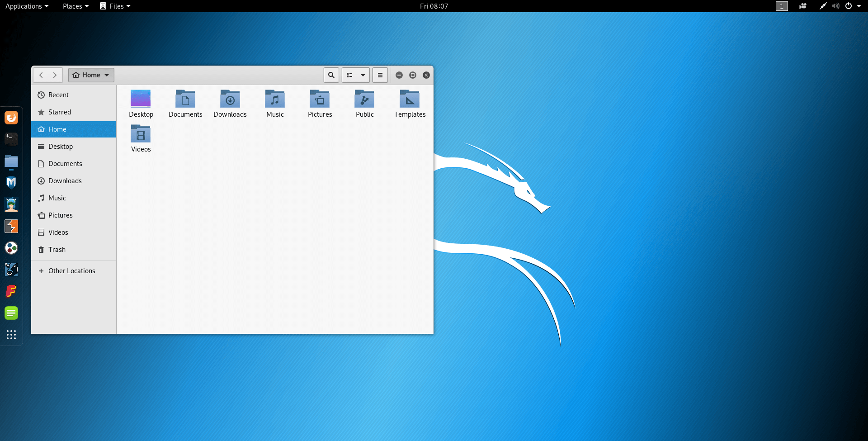Select Pictures in the sidebar
The width and height of the screenshot is (868, 441).
tap(74, 215)
